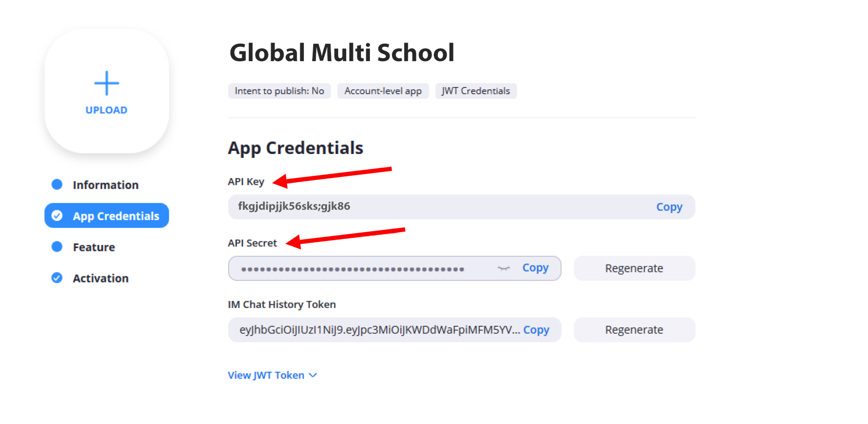Click the masked API Secret field
868x424 pixels.
click(394, 268)
